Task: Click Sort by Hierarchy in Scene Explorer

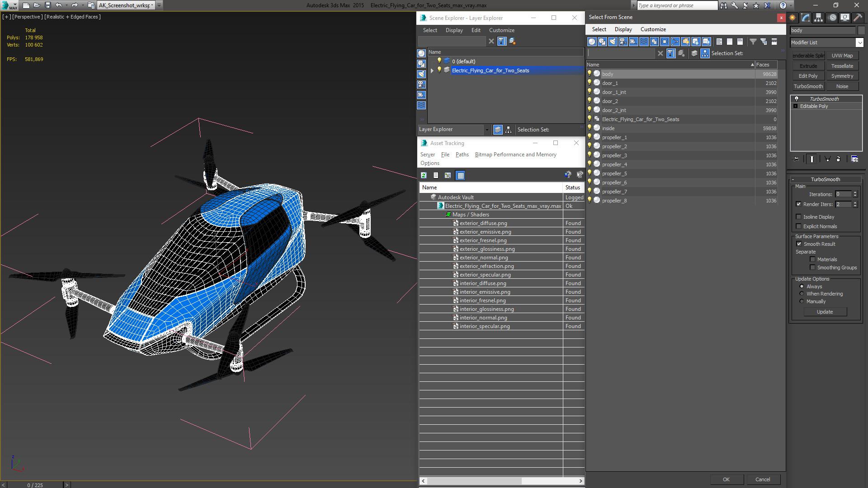Action: pos(509,130)
